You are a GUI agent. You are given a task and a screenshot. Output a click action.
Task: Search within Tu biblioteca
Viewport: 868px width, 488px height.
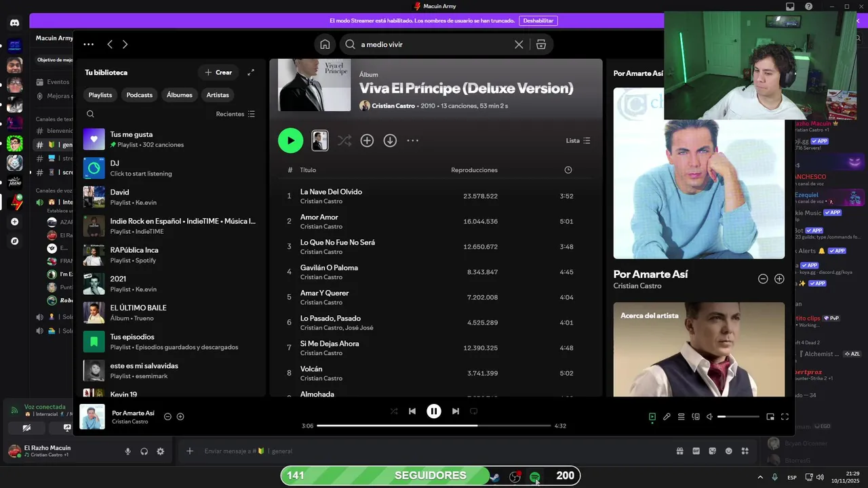click(90, 114)
